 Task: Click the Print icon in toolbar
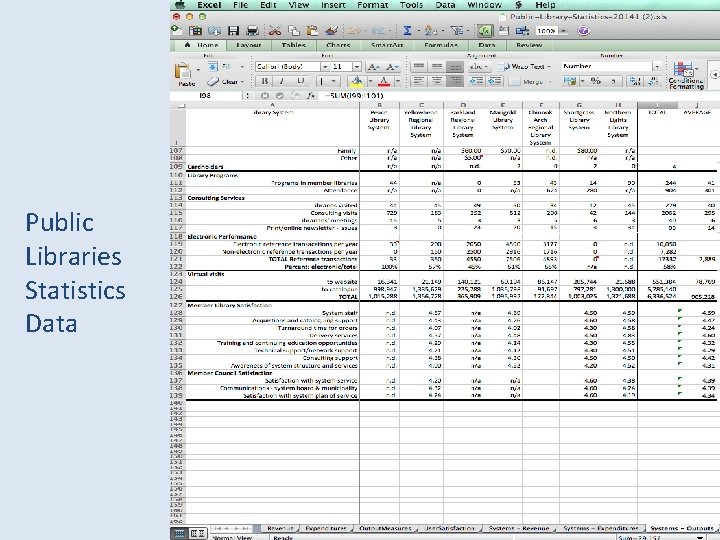coord(252,31)
